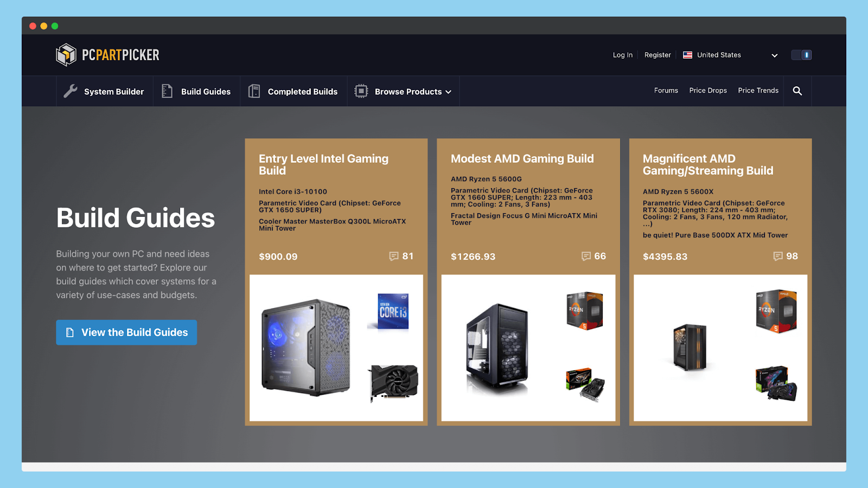
Task: Click the 98 comment count
Action: pyautogui.click(x=792, y=256)
